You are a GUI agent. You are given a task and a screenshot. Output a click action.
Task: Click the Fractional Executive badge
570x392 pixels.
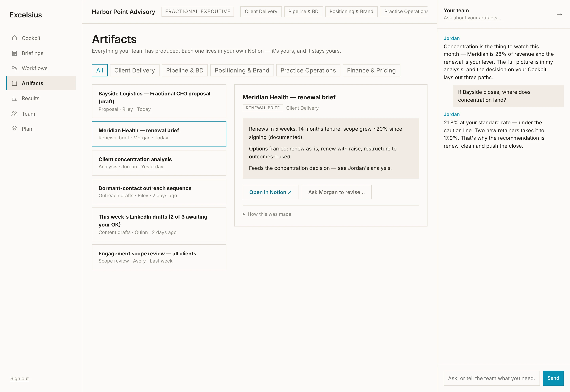tap(198, 11)
